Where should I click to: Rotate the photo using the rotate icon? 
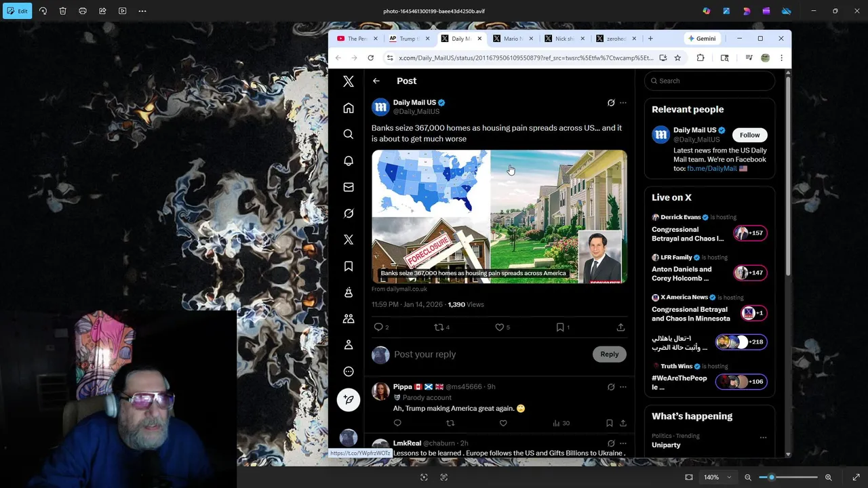43,11
